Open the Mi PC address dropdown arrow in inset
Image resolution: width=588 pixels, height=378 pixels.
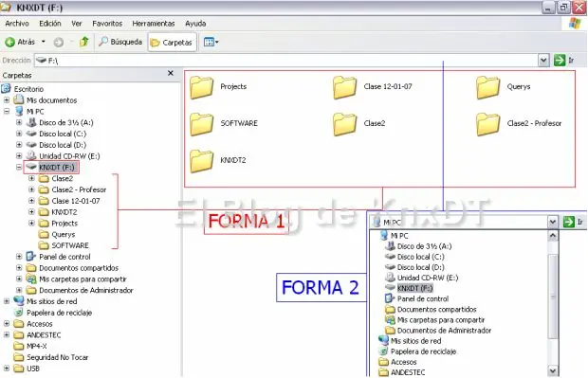point(553,222)
